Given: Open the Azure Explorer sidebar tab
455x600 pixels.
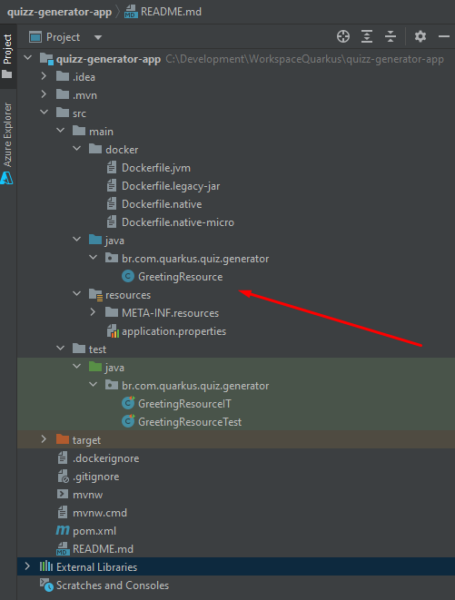Looking at the screenshot, I should click(x=8, y=135).
